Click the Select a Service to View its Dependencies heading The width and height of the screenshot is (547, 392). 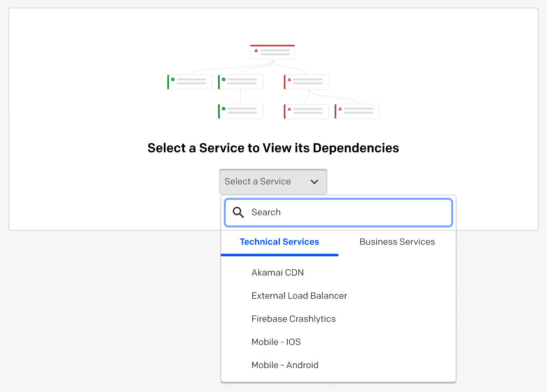273,148
